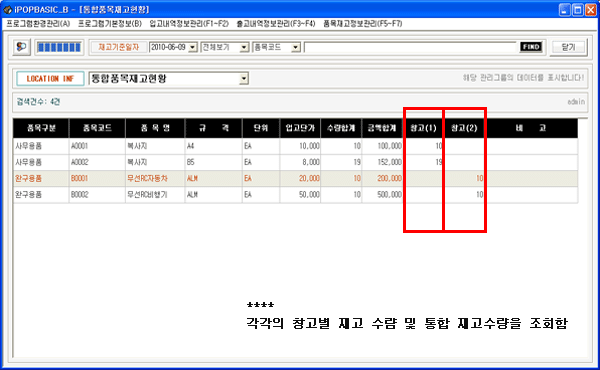Open the 프로그램기본정보(B) menu
The width and height of the screenshot is (600, 370).
[x=110, y=24]
